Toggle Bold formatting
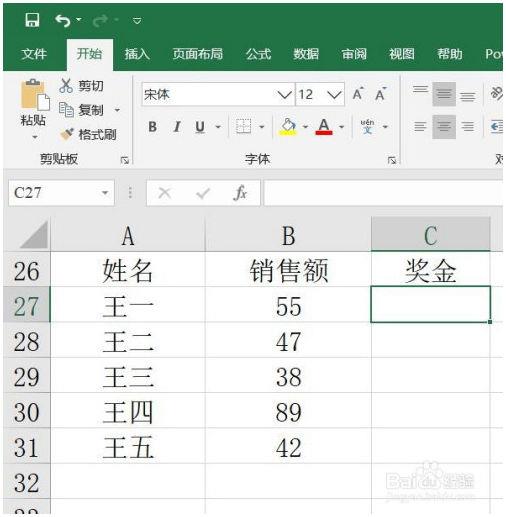506x517 pixels. (x=153, y=127)
